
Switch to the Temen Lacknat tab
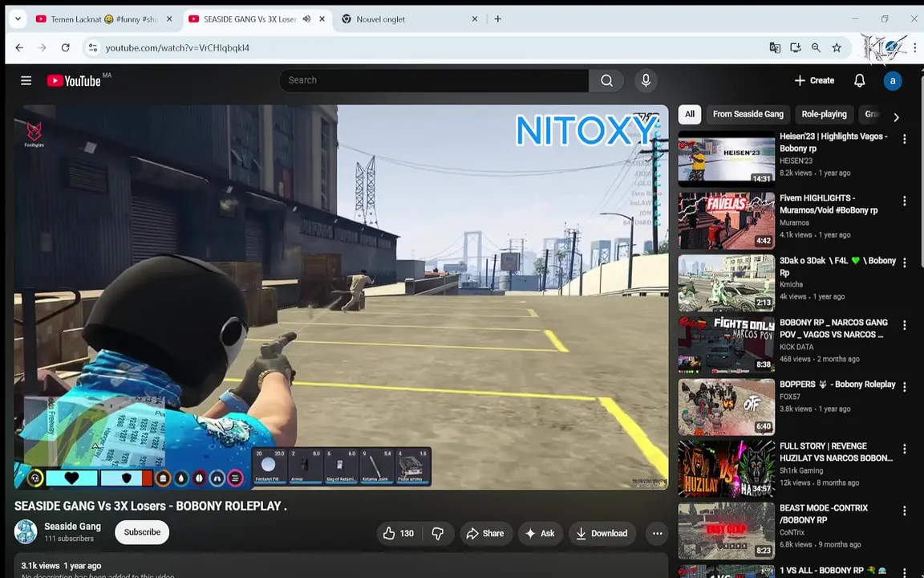tap(103, 19)
